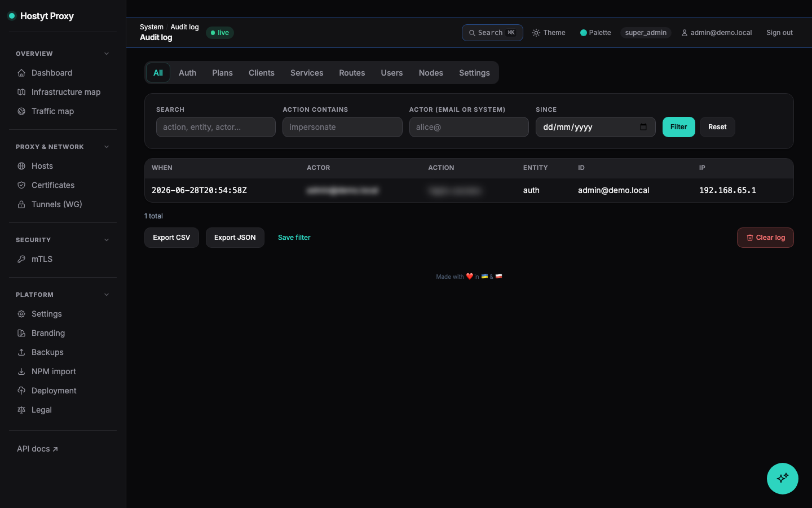Open the sparkle assistant floating button
812x508 pixels.
tap(783, 479)
